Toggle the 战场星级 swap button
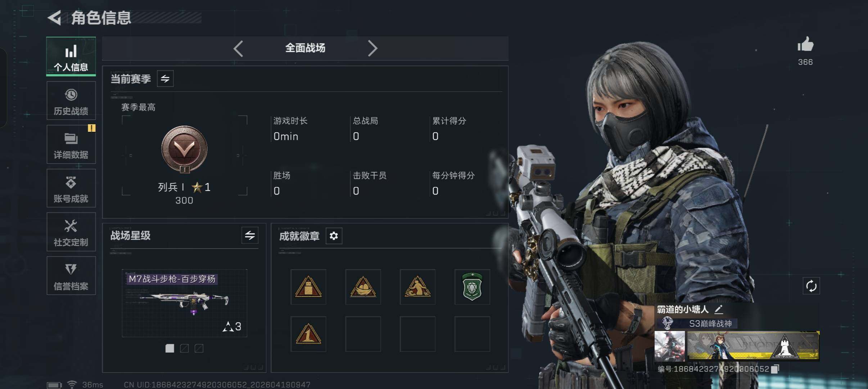The image size is (868, 389). point(250,236)
